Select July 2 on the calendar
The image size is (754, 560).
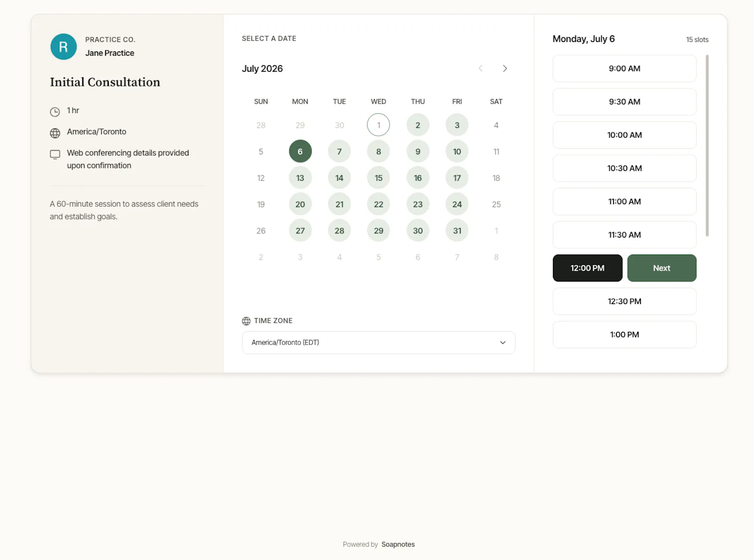coord(418,125)
